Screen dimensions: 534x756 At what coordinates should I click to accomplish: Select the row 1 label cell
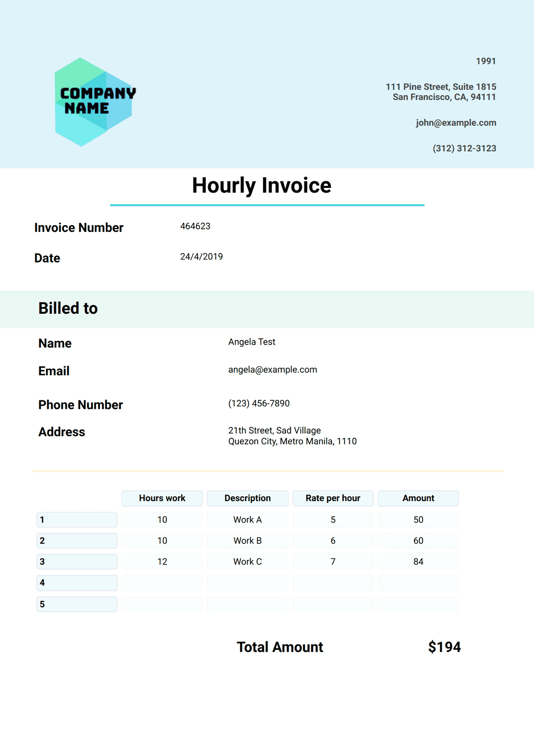77,520
